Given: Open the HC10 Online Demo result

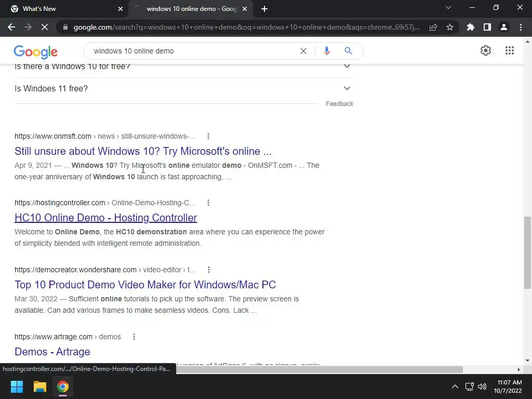Looking at the screenshot, I should (x=105, y=218).
